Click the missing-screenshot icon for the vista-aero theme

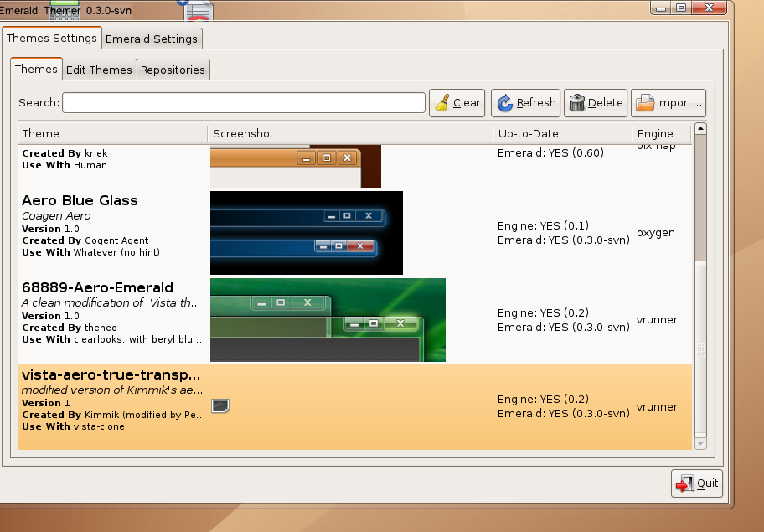[x=220, y=405]
